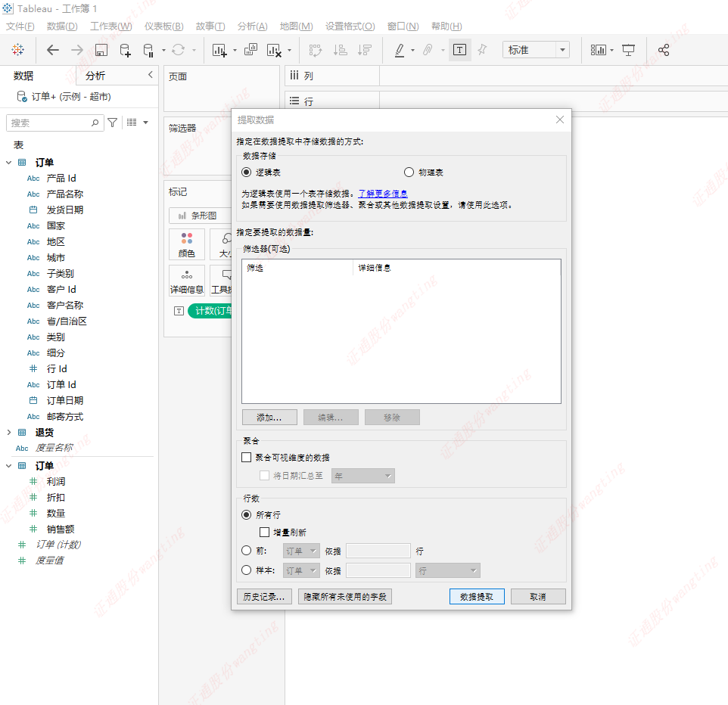Click the 数据提取 button

[477, 596]
